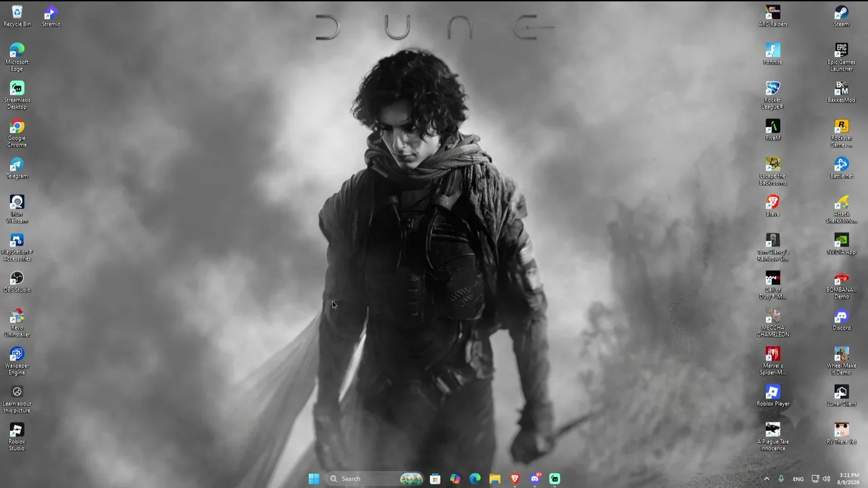Launch Stremio from the desktop
Image resolution: width=868 pixels, height=488 pixels.
[51, 16]
